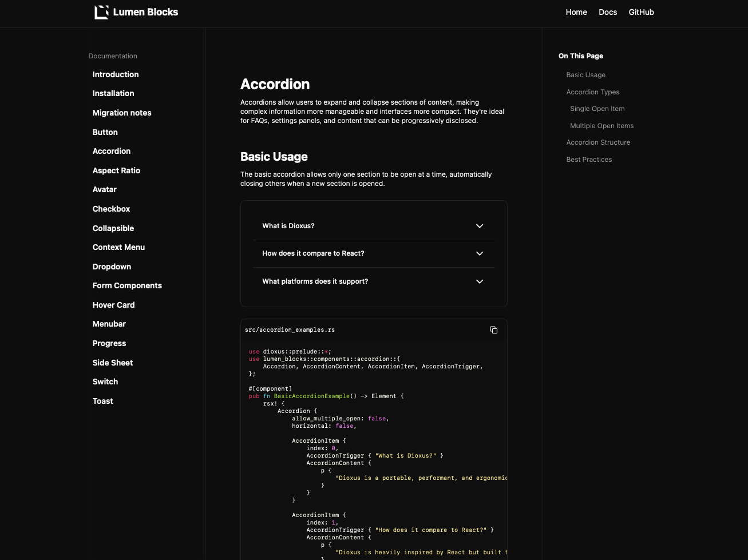748x560 pixels.
Task: Open the GitHub nav link
Action: [641, 12]
